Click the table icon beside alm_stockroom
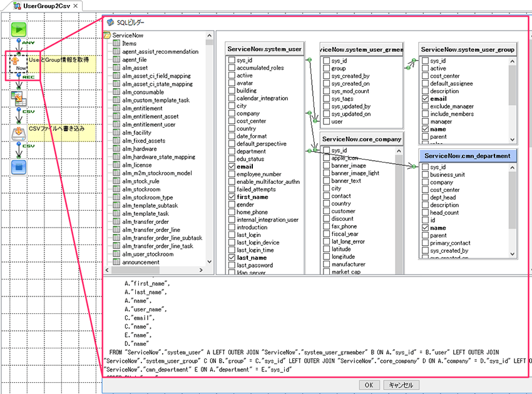The image size is (532, 394). [x=116, y=189]
